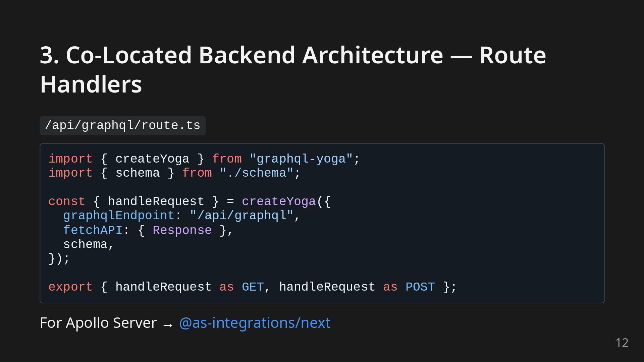This screenshot has width=644, height=362.
Task: Click the purple Response identifier
Action: pyautogui.click(x=182, y=230)
